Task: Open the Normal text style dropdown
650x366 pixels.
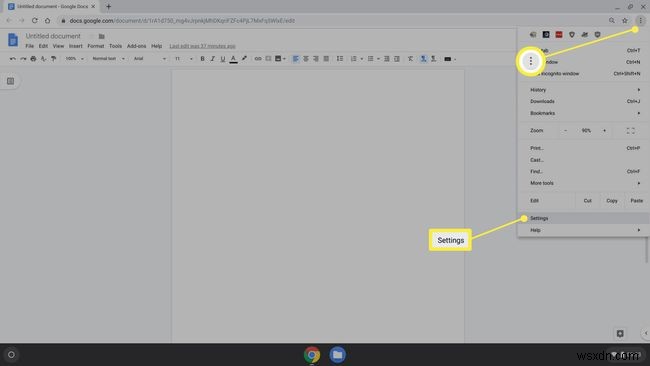Action: [108, 59]
